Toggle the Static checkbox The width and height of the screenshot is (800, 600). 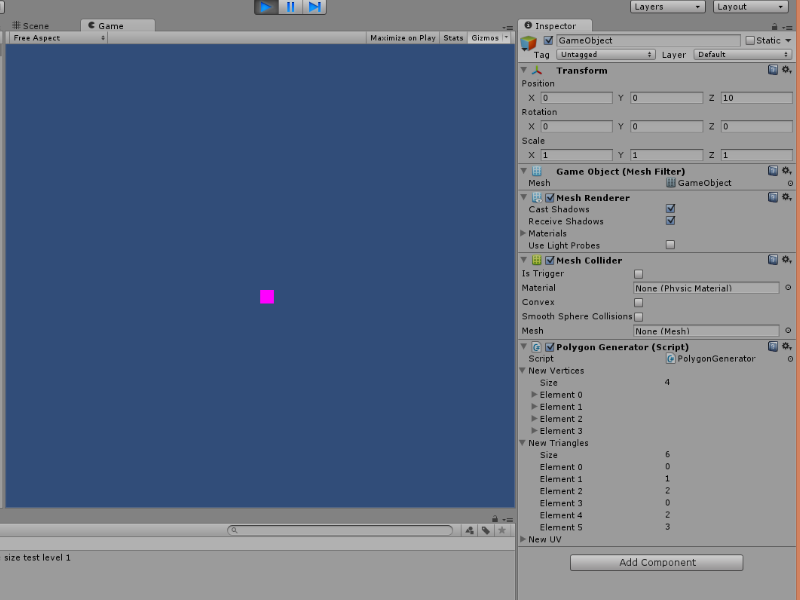[x=750, y=40]
